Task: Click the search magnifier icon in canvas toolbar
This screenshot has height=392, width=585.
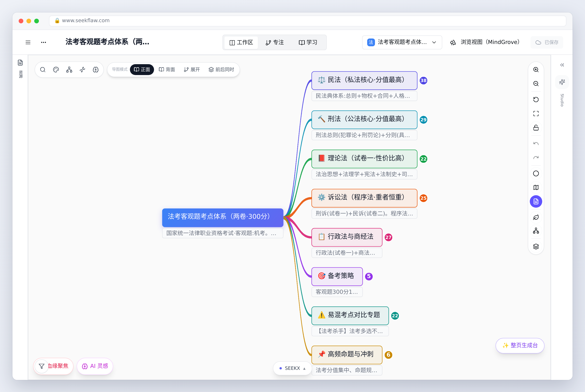Action: [43, 69]
